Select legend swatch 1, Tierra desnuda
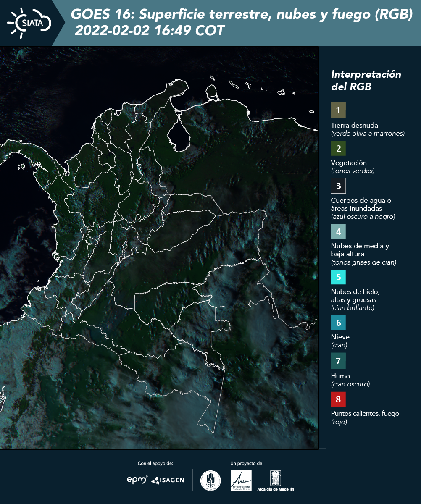The height and width of the screenshot is (504, 421). click(338, 110)
